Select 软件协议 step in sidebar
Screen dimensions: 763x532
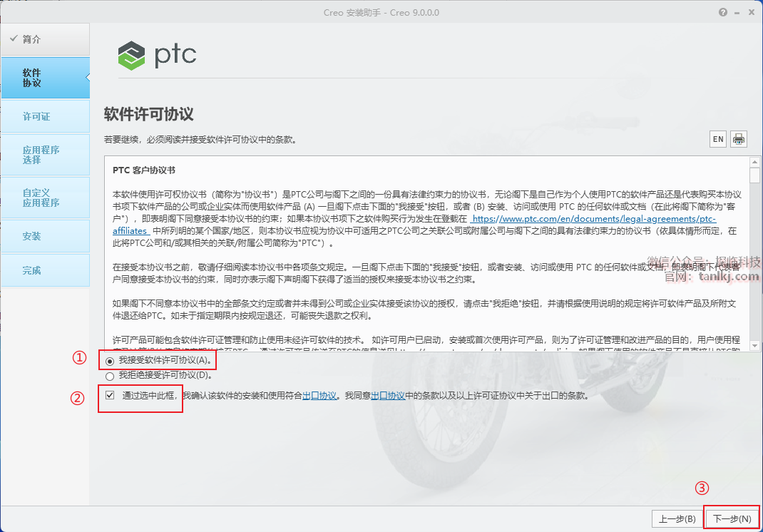tap(45, 78)
